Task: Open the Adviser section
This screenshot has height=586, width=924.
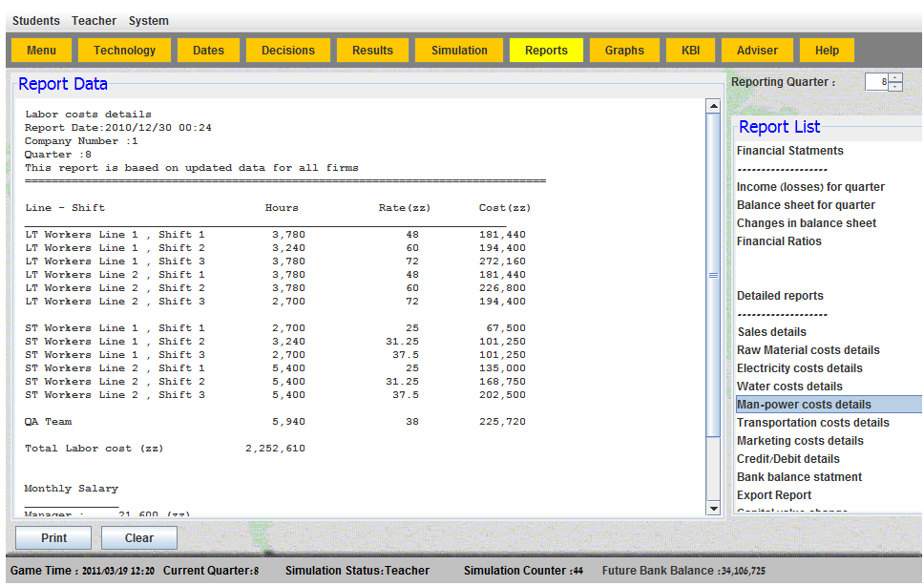Action: coord(757,51)
